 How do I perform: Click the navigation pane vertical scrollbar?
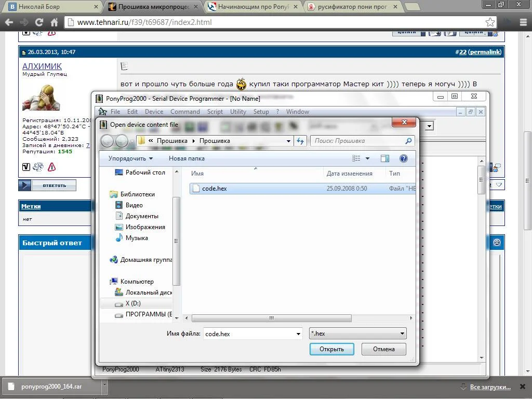[x=176, y=241]
